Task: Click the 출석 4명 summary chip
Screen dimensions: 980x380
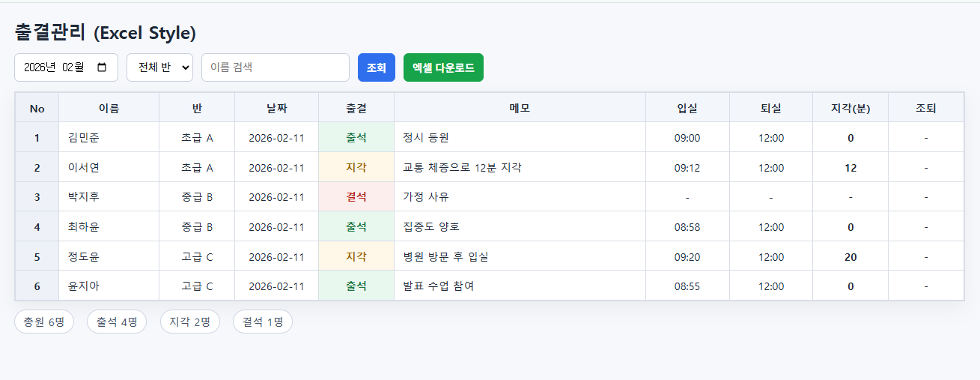Action: (117, 322)
